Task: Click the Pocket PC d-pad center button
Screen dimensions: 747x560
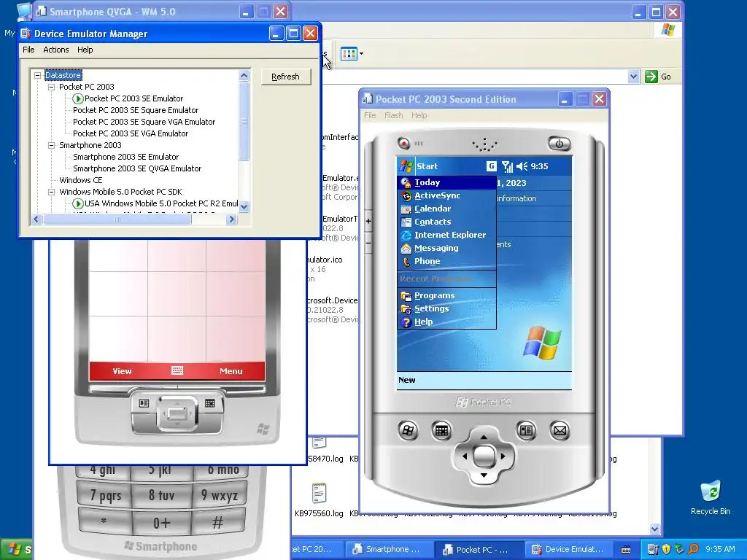Action: coord(484,456)
